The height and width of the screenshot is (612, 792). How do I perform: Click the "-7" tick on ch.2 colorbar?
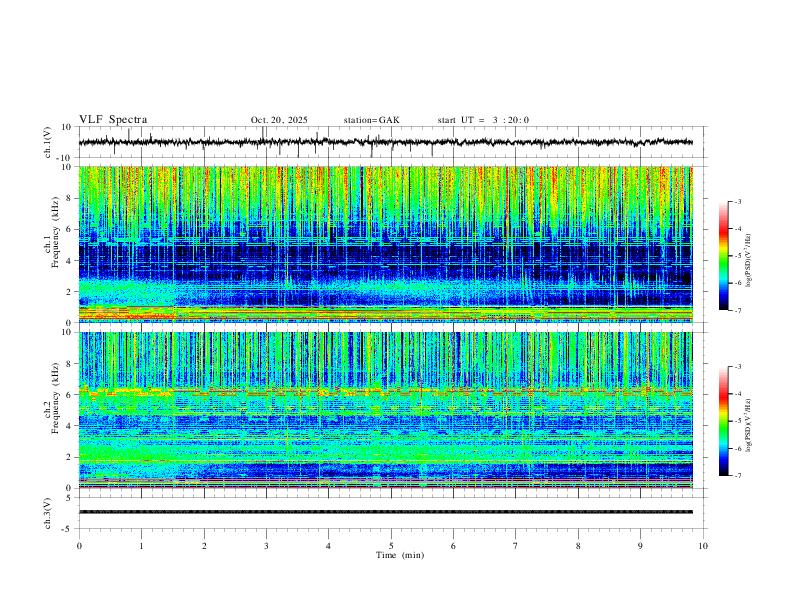tap(738, 476)
